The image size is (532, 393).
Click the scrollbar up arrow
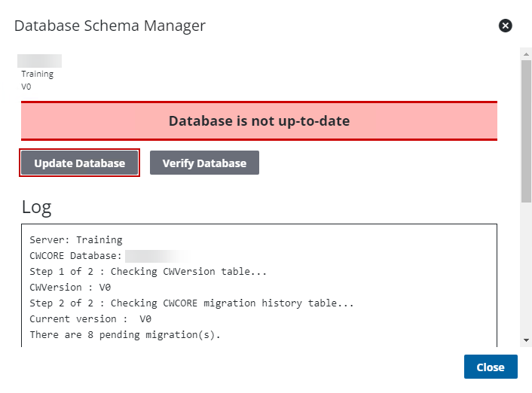526,53
